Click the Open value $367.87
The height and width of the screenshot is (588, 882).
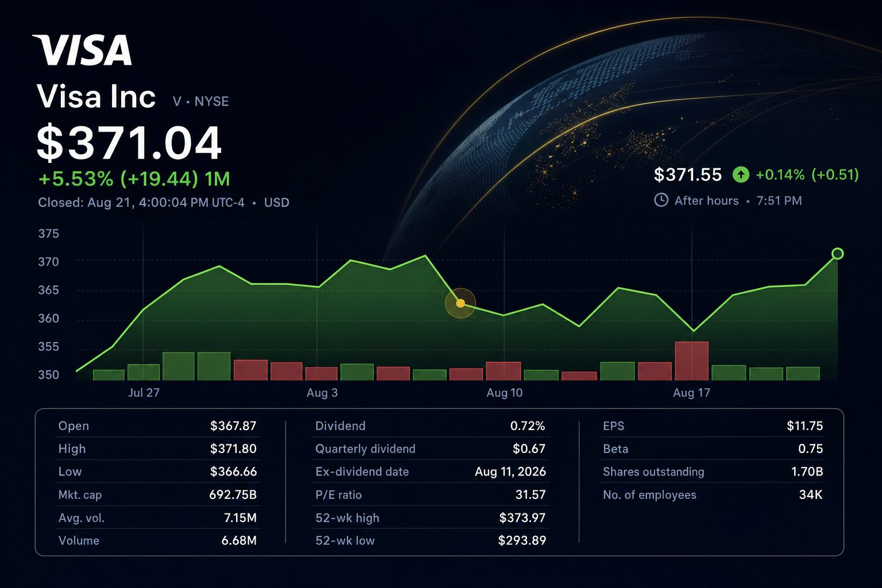pyautogui.click(x=233, y=426)
